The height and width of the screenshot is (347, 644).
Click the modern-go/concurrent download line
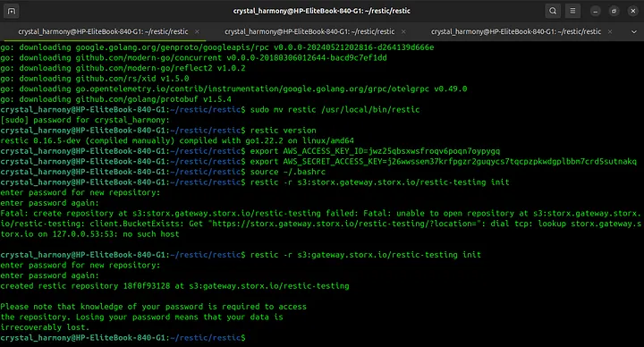coord(193,58)
